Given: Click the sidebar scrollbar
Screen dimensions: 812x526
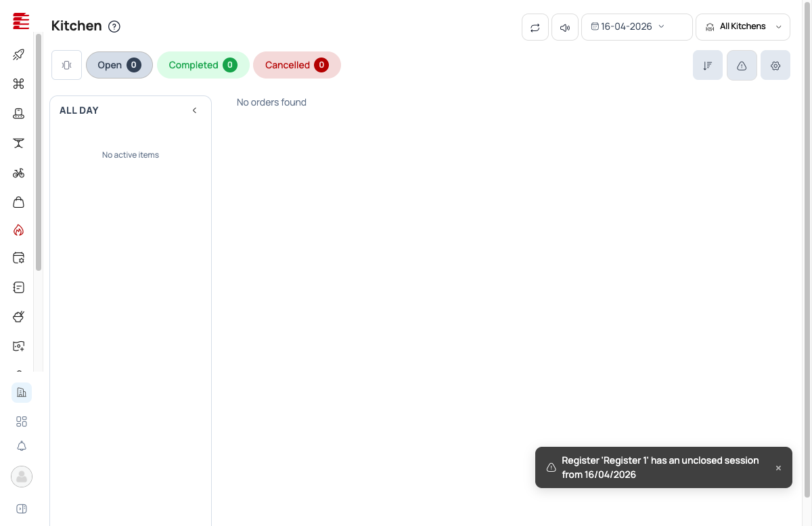Looking at the screenshot, I should [39, 152].
